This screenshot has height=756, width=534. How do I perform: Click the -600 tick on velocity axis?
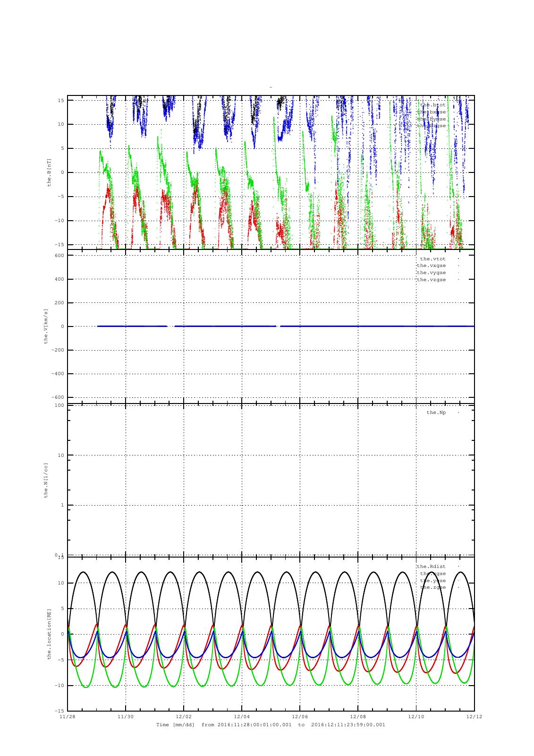tap(58, 397)
